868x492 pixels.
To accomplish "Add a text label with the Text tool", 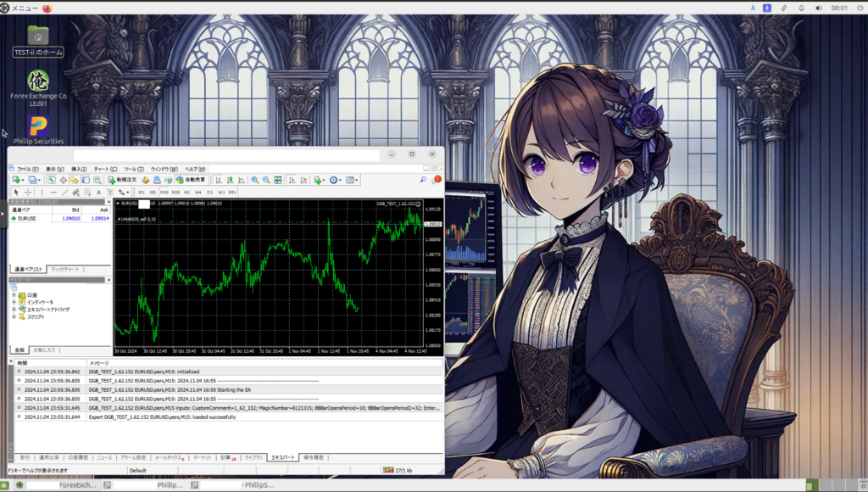I will click(98, 193).
